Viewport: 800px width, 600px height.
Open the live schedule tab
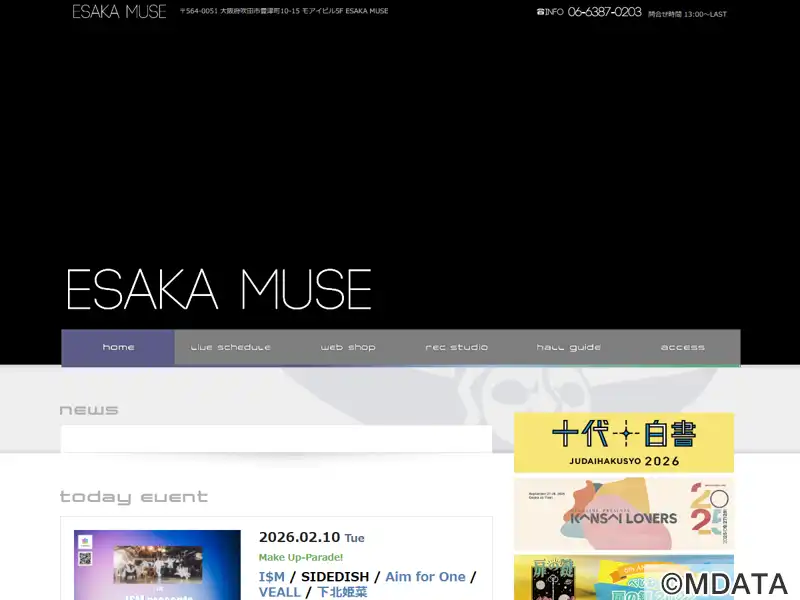(x=231, y=347)
